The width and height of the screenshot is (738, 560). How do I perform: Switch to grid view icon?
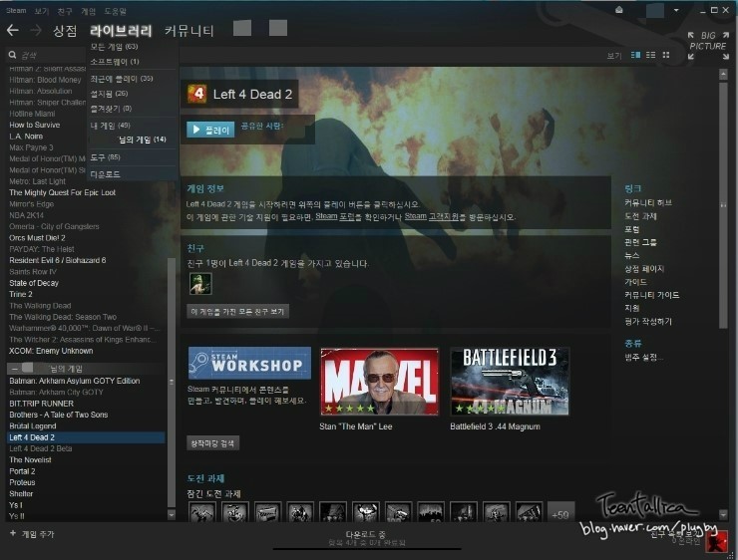click(x=666, y=55)
